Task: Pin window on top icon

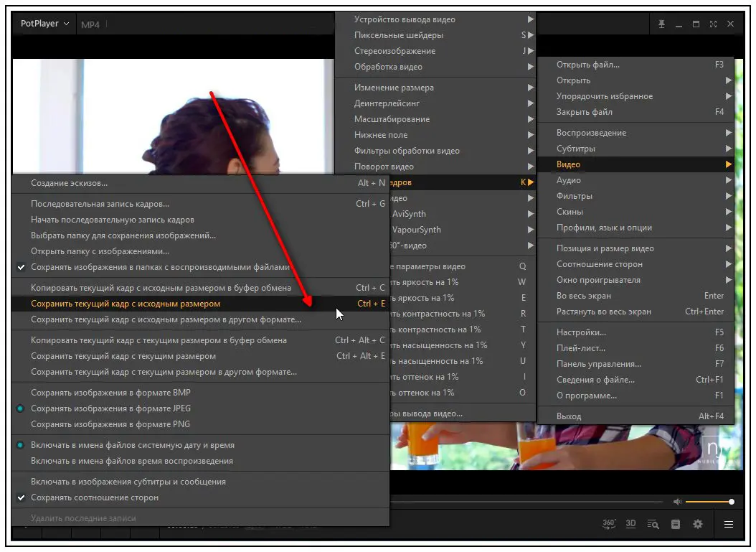Action: click(661, 24)
